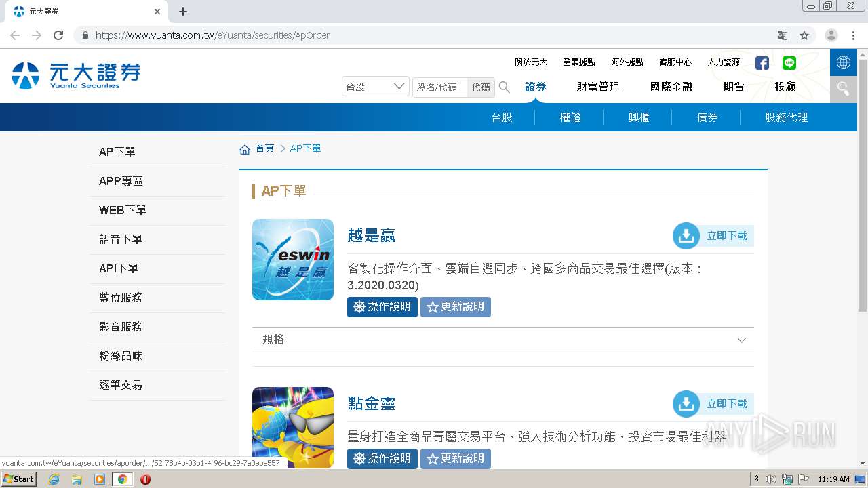Select the 股務代理 submenu tab
Viewport: 868px width, 488px height.
[787, 117]
